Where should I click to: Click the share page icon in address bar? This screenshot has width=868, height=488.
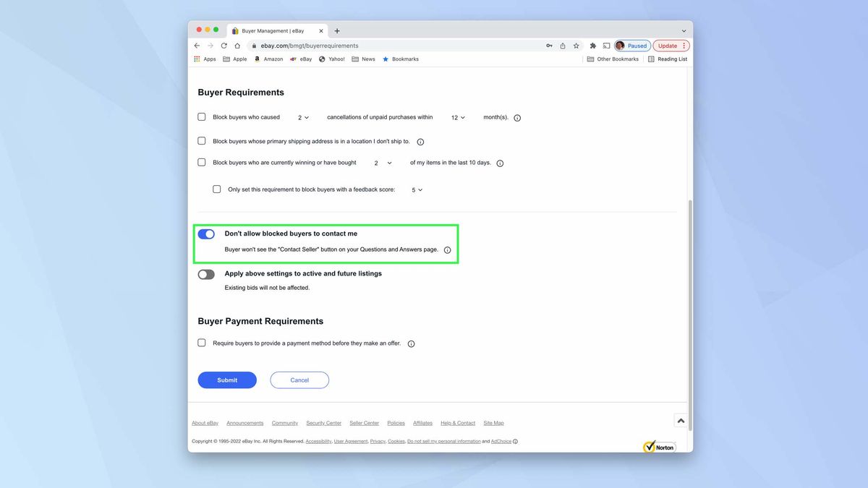click(563, 46)
